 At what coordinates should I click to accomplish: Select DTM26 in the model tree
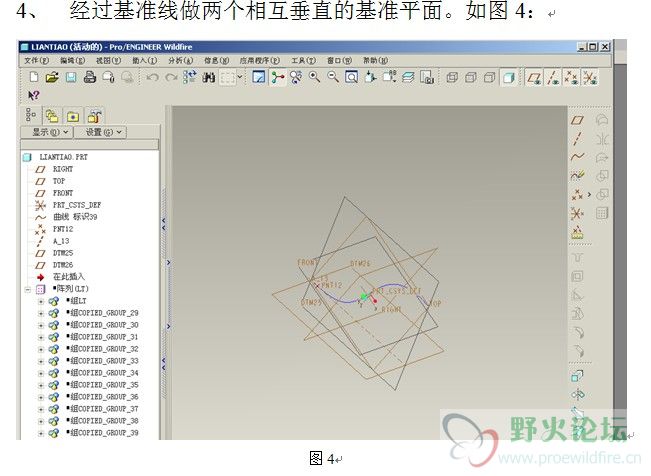click(63, 265)
